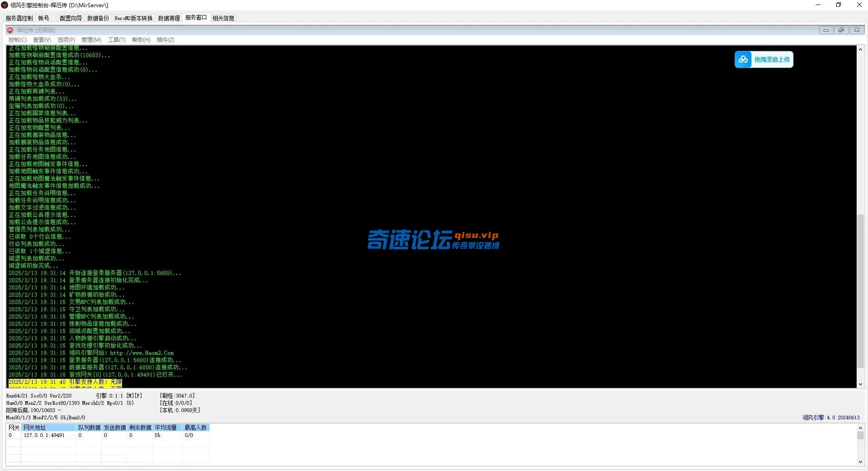The width and height of the screenshot is (868, 471).
Task: Click the 登录服务器(127.0.0.1:5600)连接成功 log line
Action: coord(95,360)
